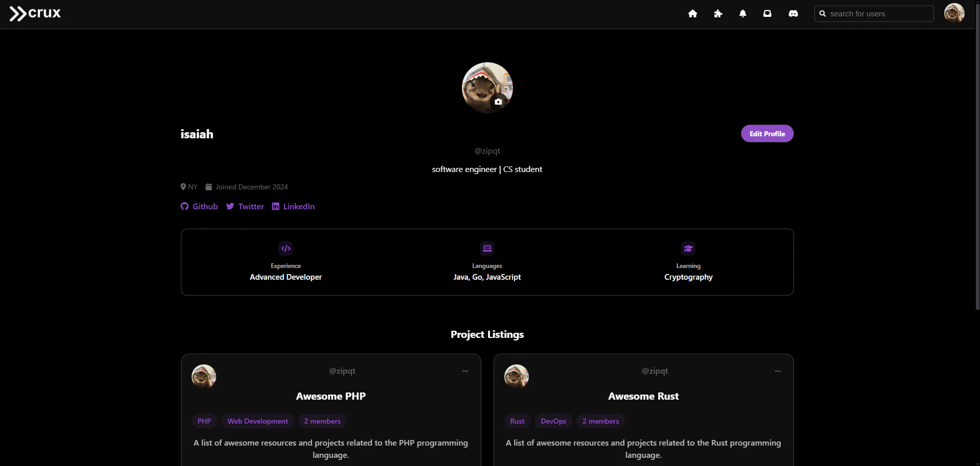This screenshot has height=466, width=980.
Task: Click 2 members tag on Awesome PHP
Action: (322, 421)
